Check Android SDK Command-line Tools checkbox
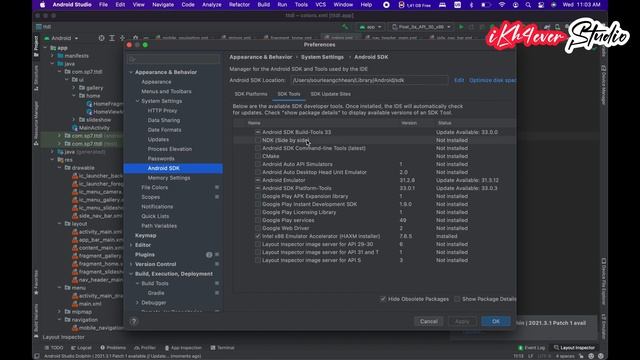This screenshot has height=360, width=640. [x=258, y=148]
